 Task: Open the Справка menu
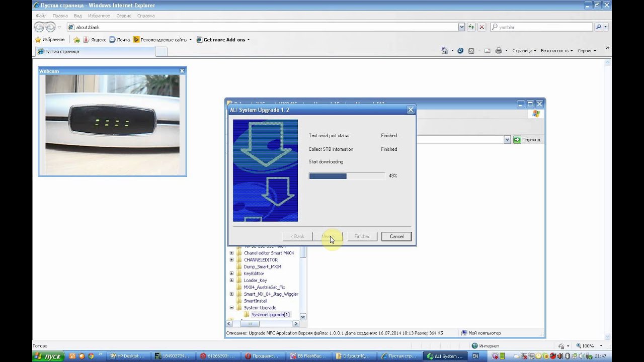click(145, 16)
